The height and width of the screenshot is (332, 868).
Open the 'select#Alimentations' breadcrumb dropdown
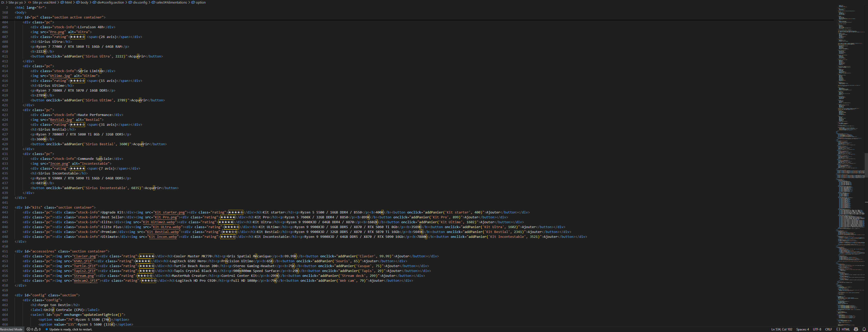[x=171, y=2]
